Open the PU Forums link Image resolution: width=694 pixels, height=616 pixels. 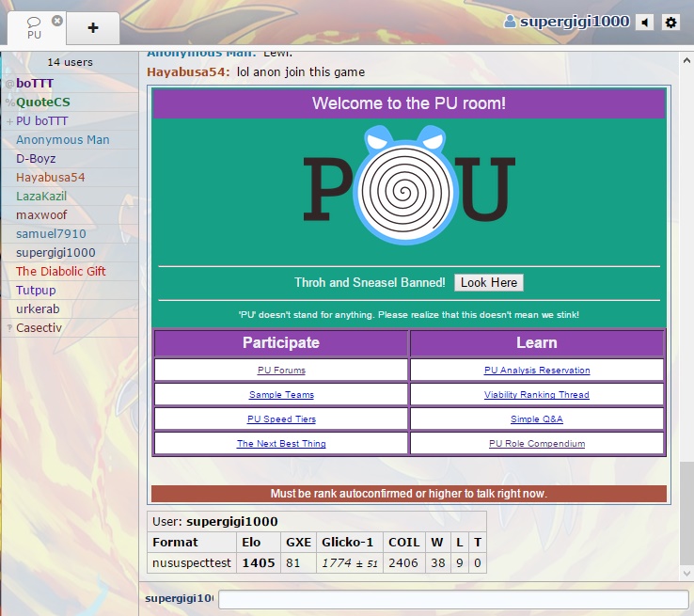pos(281,370)
